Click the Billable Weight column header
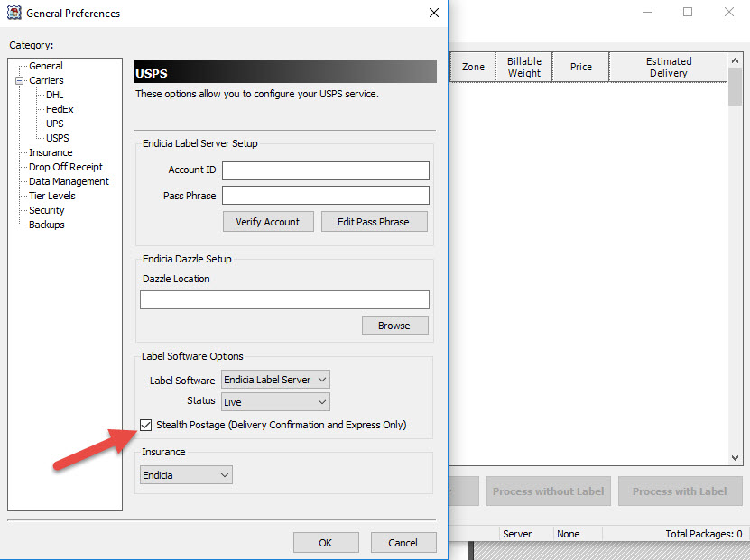 point(523,67)
